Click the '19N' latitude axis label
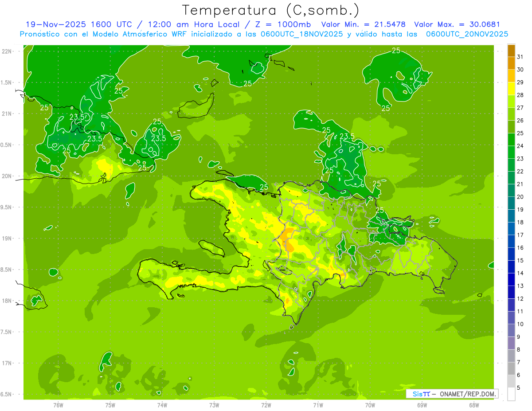 click(x=8, y=239)
